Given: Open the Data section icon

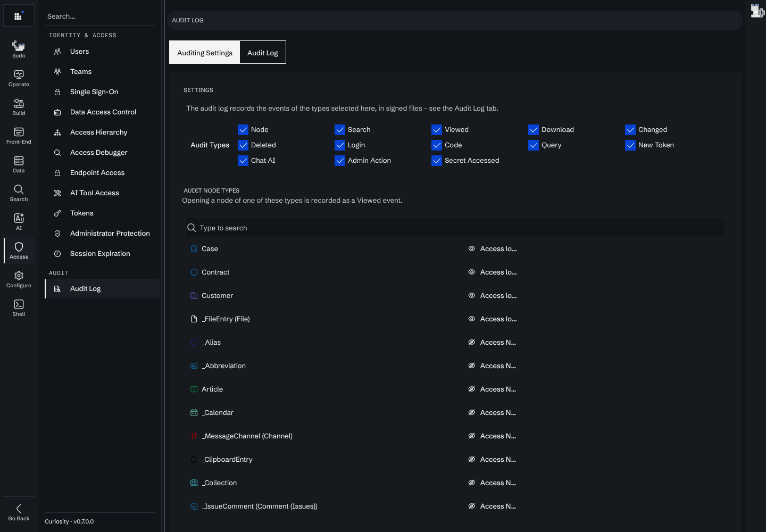Looking at the screenshot, I should pyautogui.click(x=19, y=164).
